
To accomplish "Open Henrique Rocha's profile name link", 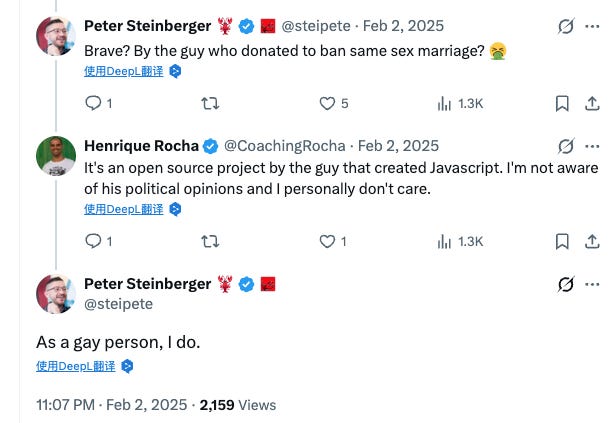I will [141, 146].
